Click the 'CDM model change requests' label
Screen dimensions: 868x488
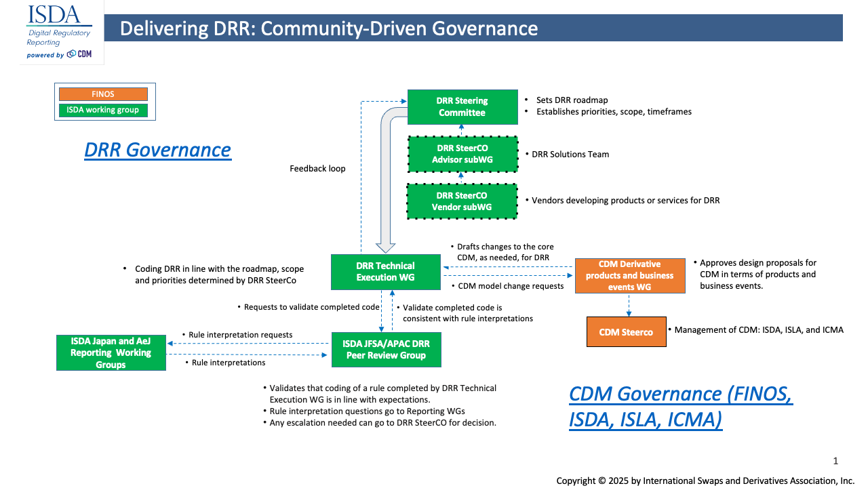point(511,286)
